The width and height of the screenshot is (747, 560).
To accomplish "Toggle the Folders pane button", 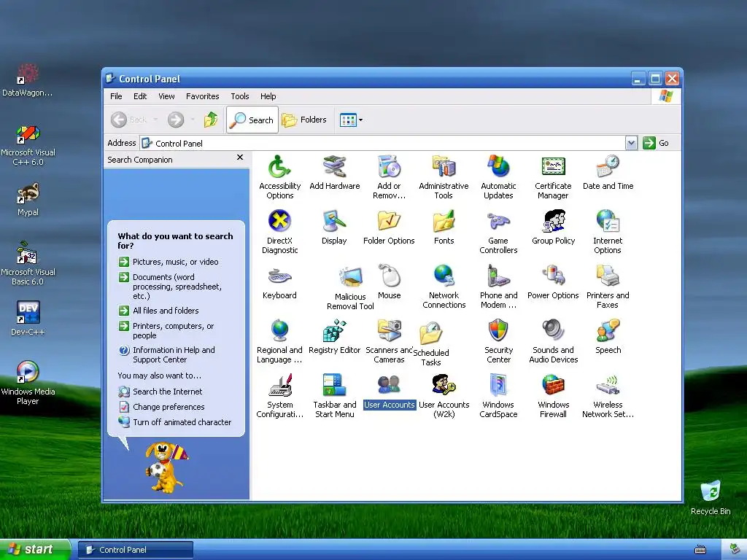I will (x=304, y=120).
